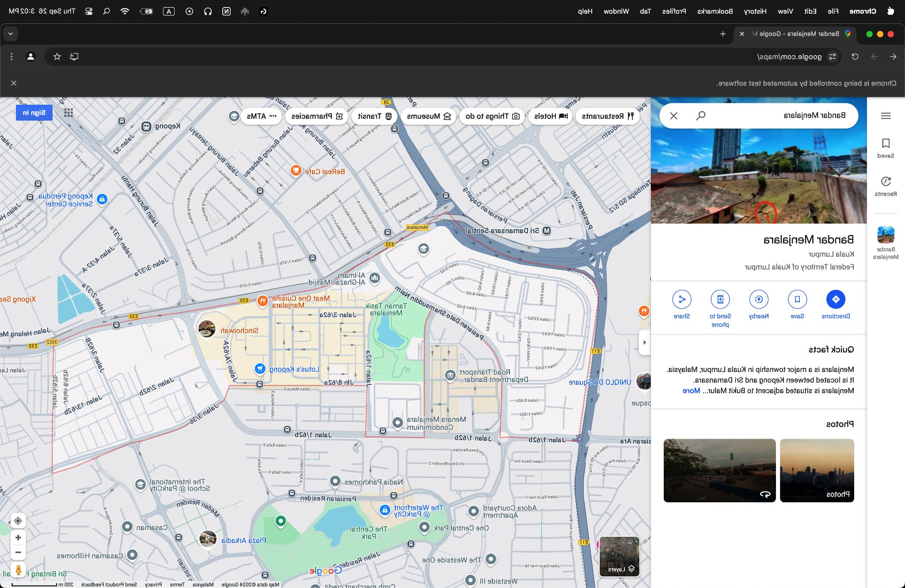Click the Road Transport Department marker
The height and width of the screenshot is (588, 905).
pyautogui.click(x=450, y=376)
